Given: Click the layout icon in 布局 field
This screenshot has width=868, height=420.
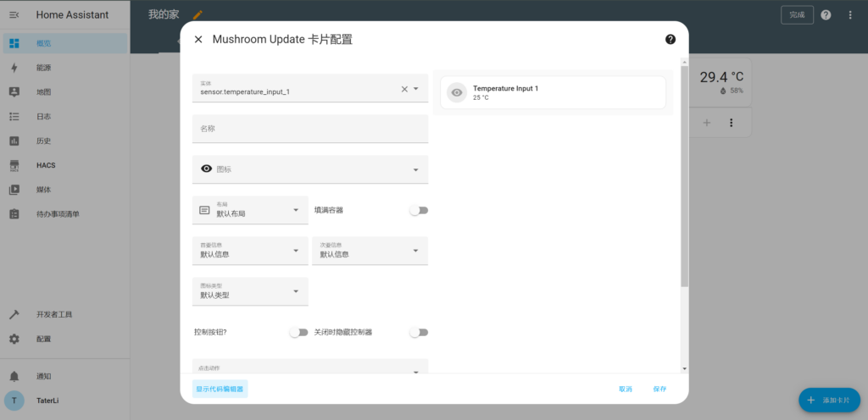Looking at the screenshot, I should [x=205, y=210].
